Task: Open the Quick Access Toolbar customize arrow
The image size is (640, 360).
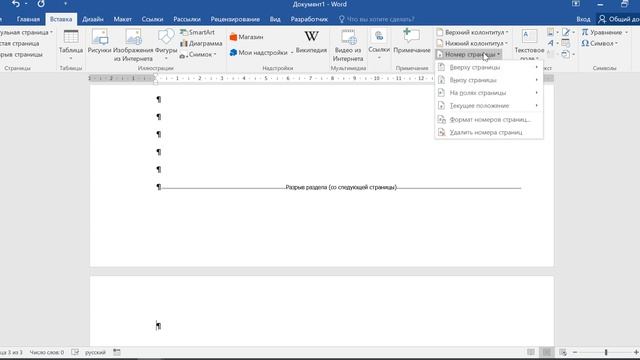Action: tap(65, 4)
